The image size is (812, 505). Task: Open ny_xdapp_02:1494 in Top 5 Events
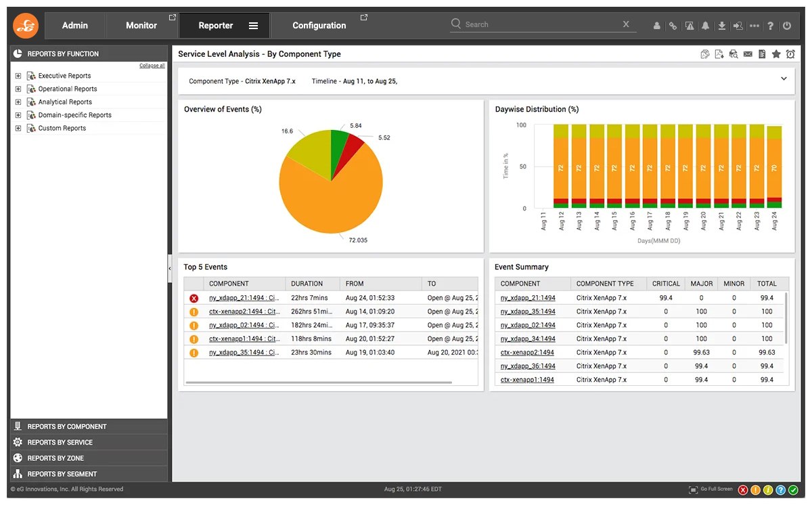coord(244,326)
